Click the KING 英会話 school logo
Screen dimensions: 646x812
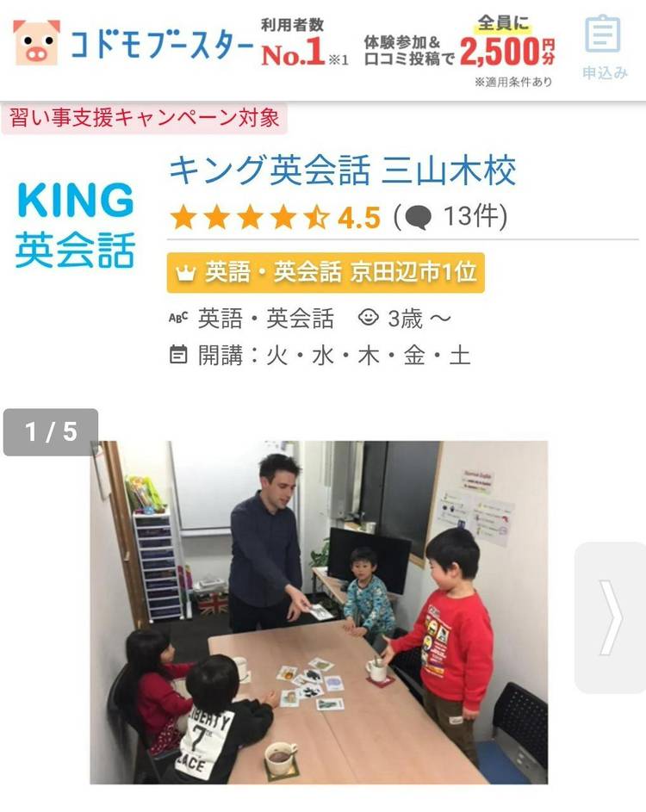tap(75, 225)
